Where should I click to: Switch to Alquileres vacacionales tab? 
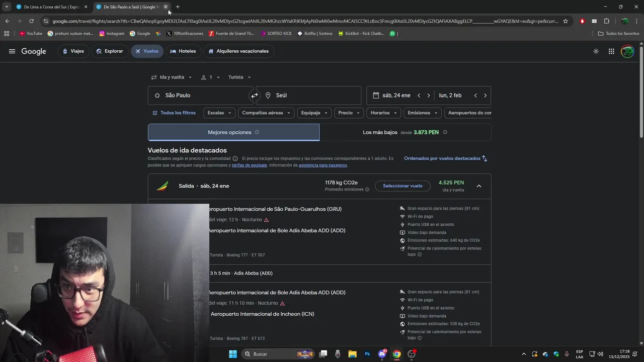click(238, 51)
